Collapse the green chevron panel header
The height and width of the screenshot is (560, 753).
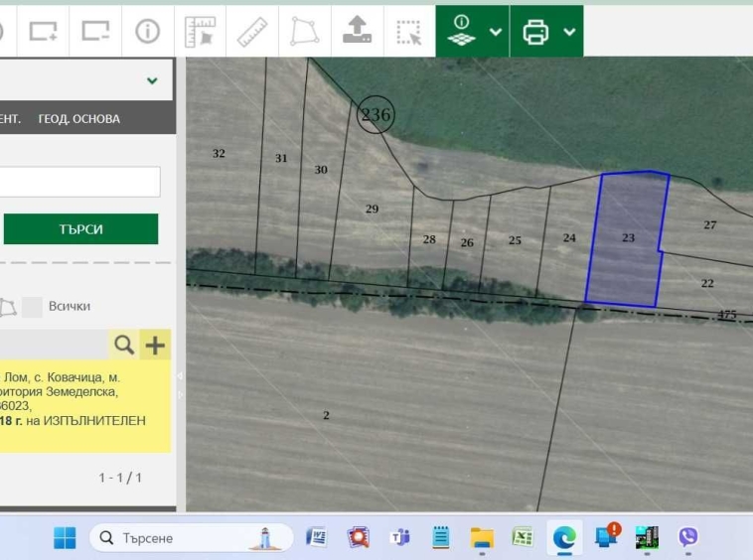[152, 80]
